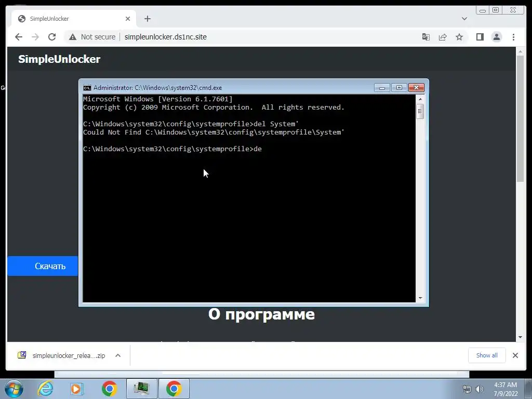532x399 pixels.
Task: Click the Not secure warning icon
Action: (73, 37)
